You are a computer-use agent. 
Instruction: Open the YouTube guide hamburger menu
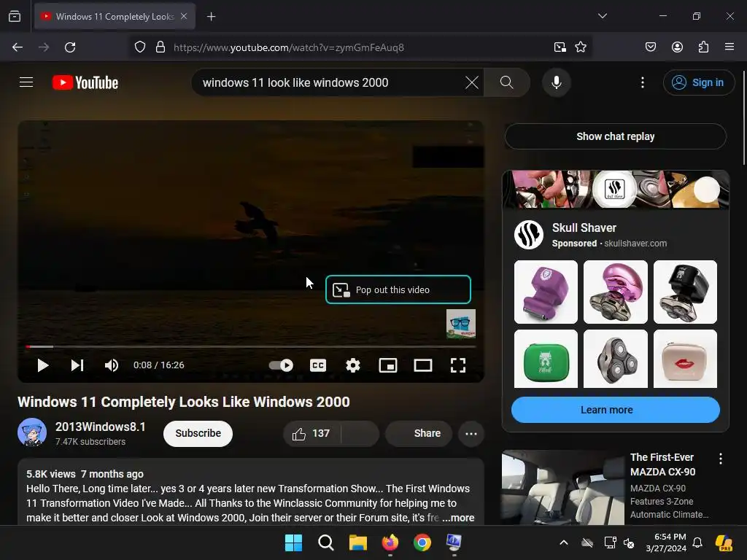pos(26,82)
